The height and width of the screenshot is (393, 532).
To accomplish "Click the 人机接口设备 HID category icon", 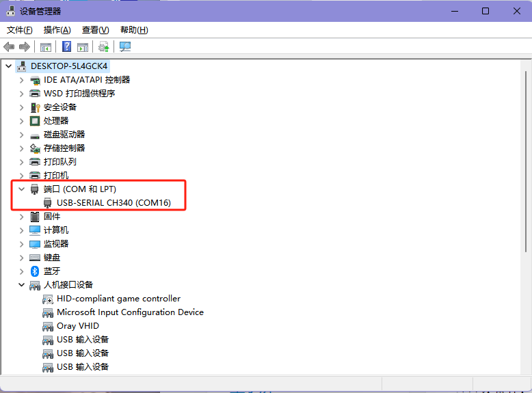I will coord(35,286).
